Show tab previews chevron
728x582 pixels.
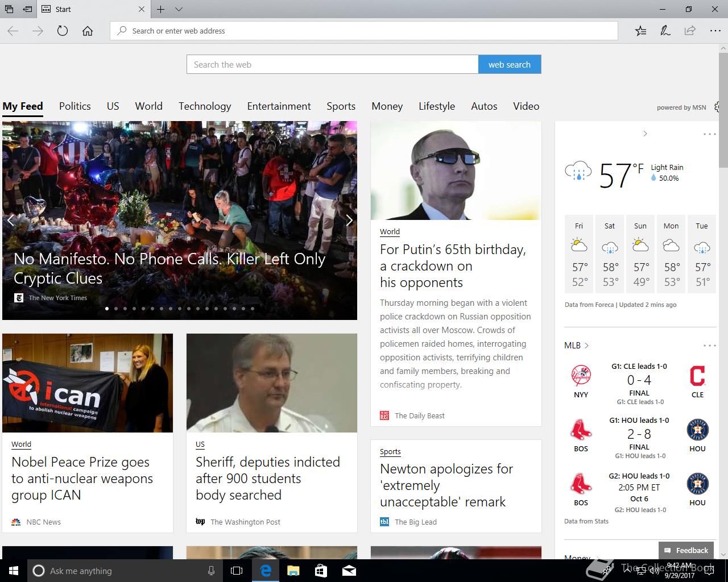point(179,9)
